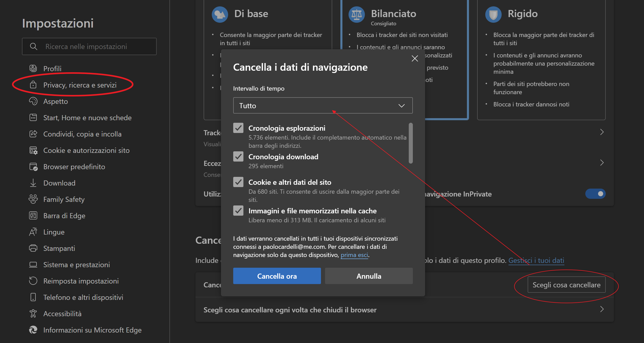Turn off the InPrivate navigation toggle switch
The width and height of the screenshot is (644, 343).
pyautogui.click(x=595, y=194)
